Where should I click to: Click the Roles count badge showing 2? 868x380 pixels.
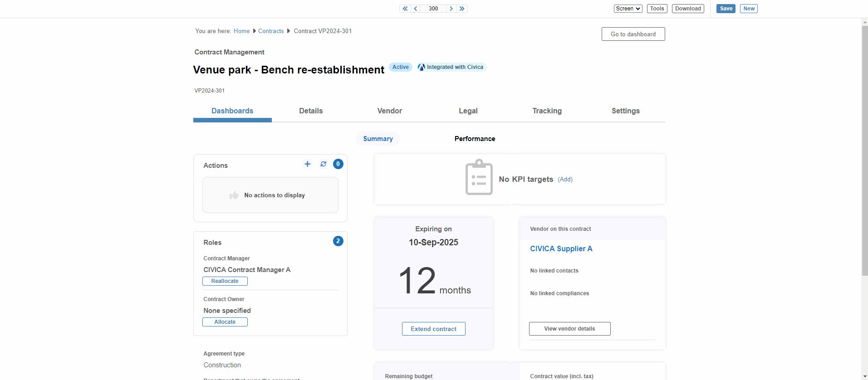coord(338,241)
